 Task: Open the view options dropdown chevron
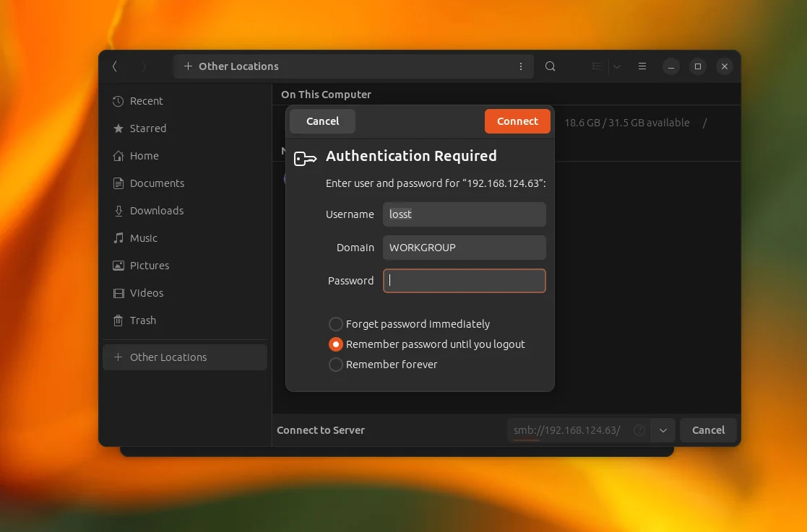[x=616, y=66]
